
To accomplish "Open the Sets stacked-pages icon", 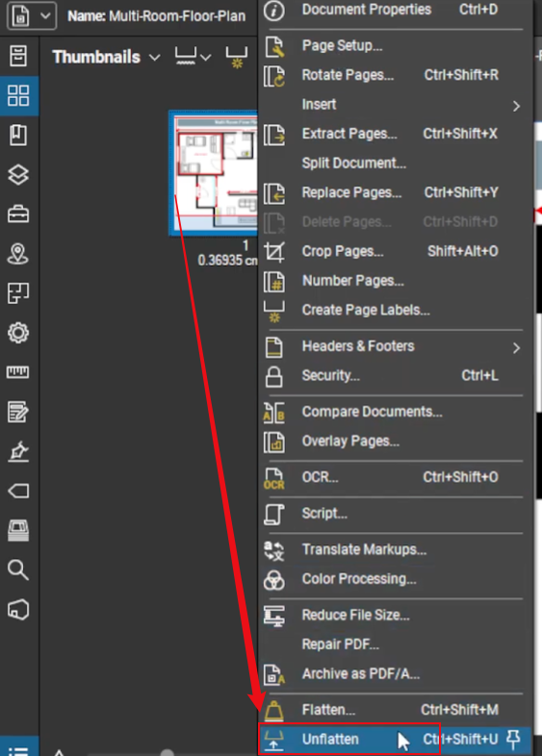I will [18, 530].
